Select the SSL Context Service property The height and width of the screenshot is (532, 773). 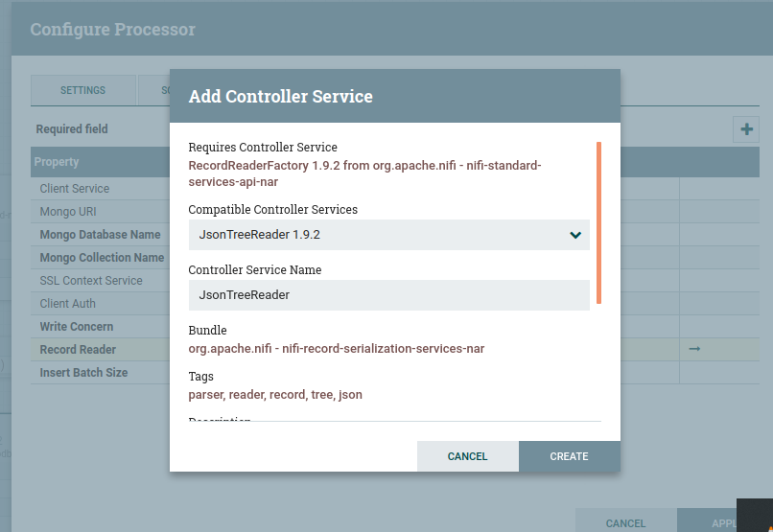tap(91, 281)
